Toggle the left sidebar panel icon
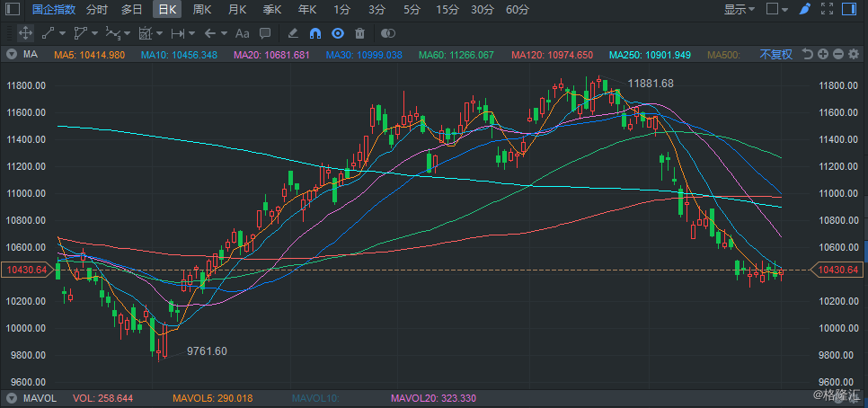The width and height of the screenshot is (868, 408). (13, 9)
